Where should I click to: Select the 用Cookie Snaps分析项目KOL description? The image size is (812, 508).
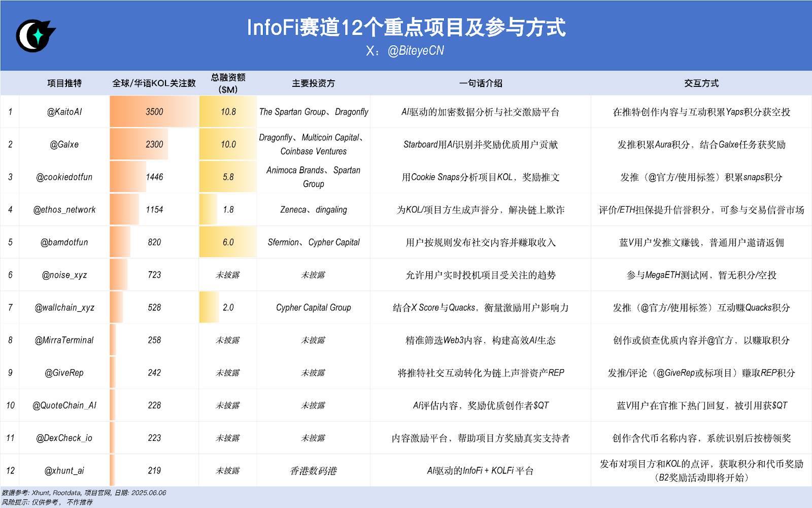tap(481, 177)
